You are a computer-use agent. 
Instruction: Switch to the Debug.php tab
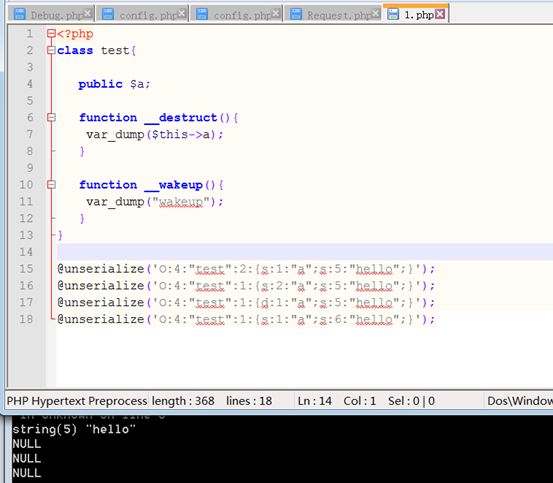[51, 14]
